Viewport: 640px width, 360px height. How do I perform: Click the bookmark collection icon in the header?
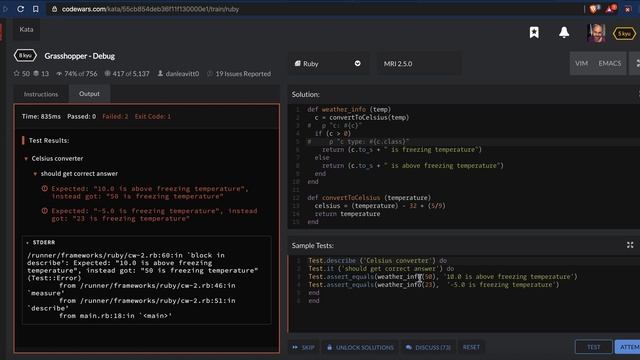534,33
